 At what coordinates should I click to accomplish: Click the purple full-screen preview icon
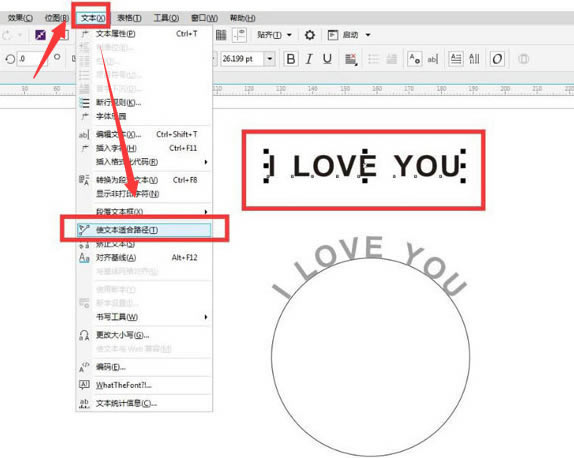pyautogui.click(x=40, y=35)
